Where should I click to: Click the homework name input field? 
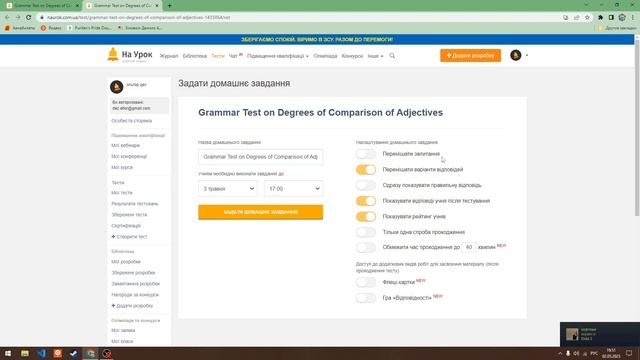(x=260, y=157)
